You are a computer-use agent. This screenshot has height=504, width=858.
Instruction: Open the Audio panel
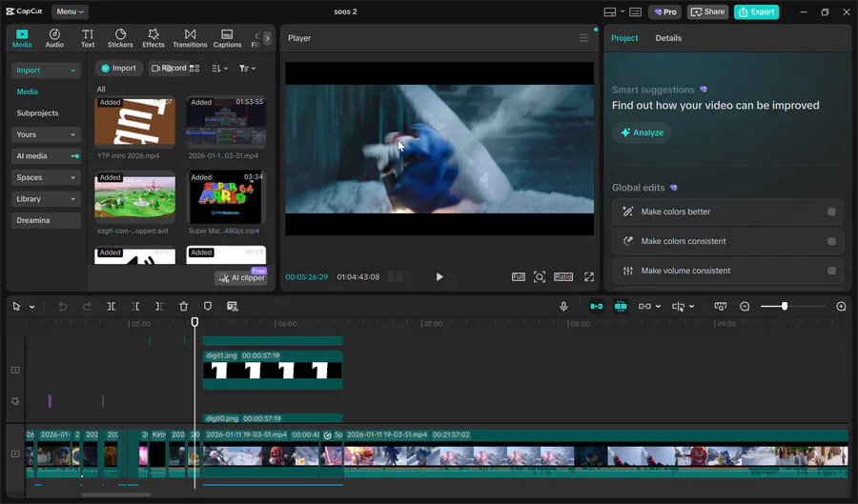click(54, 38)
